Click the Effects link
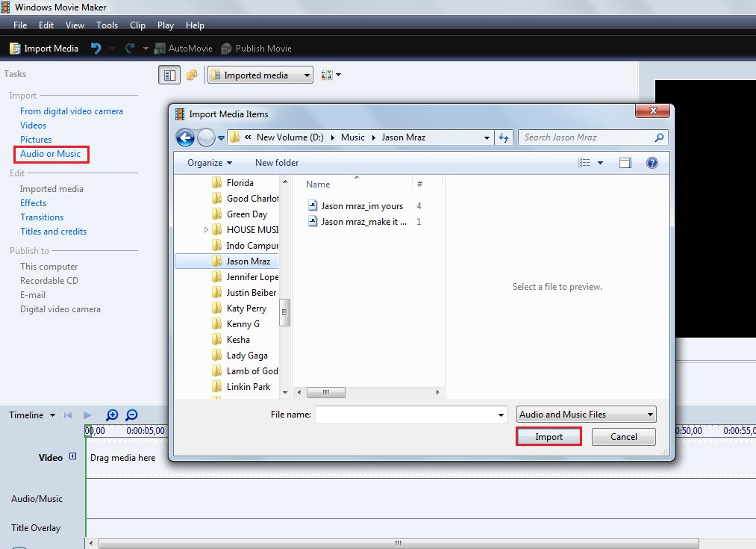 34,203
